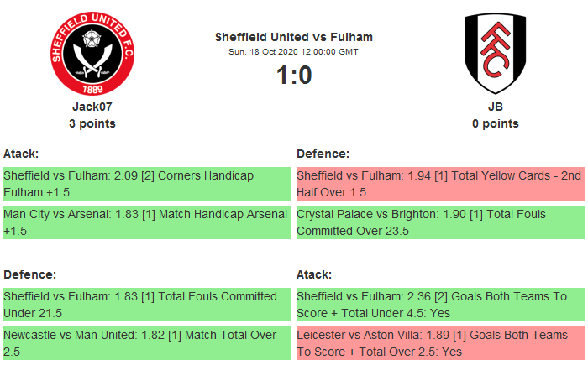Open the Sheffield United vs Fulham match title
Image resolution: width=588 pixels, height=386 pixels.
(x=294, y=37)
